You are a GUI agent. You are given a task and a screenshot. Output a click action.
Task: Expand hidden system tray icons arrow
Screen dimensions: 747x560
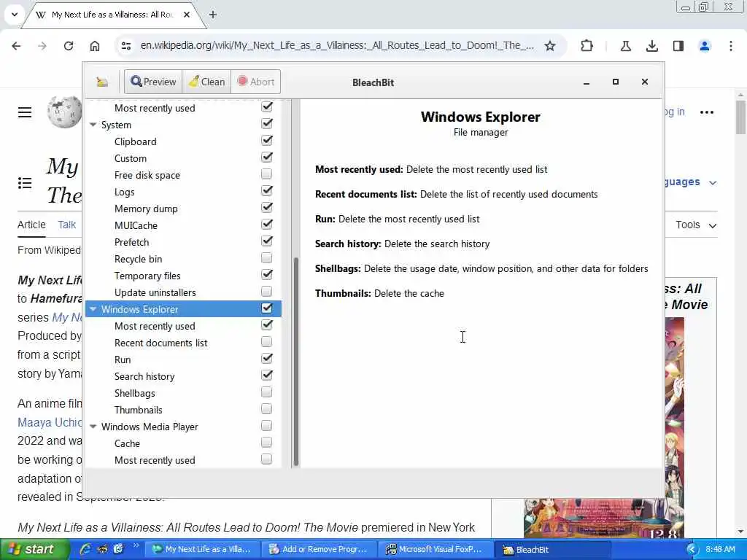[692, 550]
